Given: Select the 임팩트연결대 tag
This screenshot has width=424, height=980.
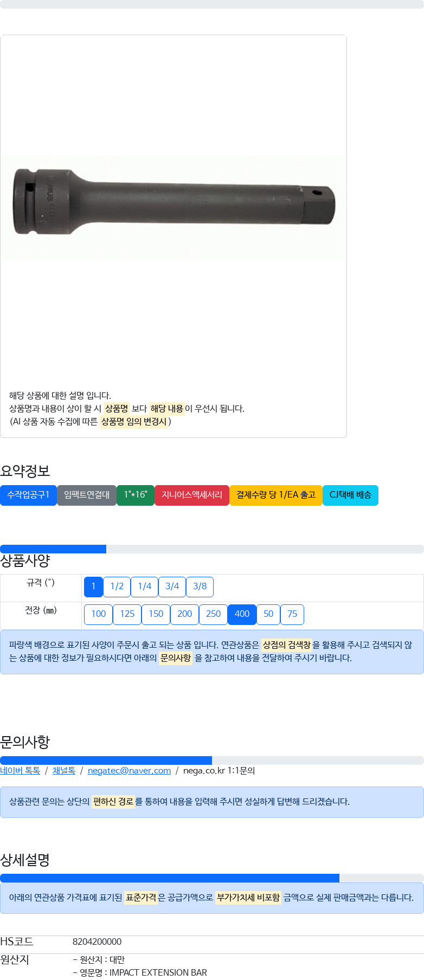Looking at the screenshot, I should [87, 495].
